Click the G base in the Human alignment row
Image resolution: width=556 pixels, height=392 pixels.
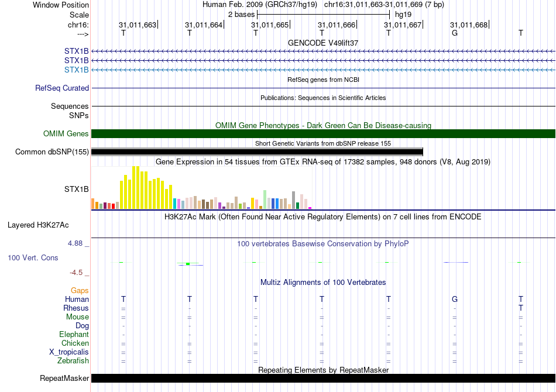pyautogui.click(x=455, y=299)
